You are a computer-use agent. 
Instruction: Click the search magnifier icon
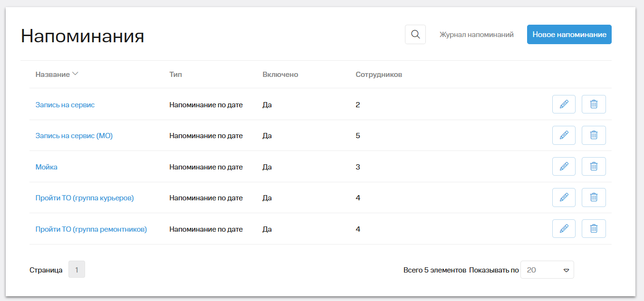pyautogui.click(x=415, y=35)
